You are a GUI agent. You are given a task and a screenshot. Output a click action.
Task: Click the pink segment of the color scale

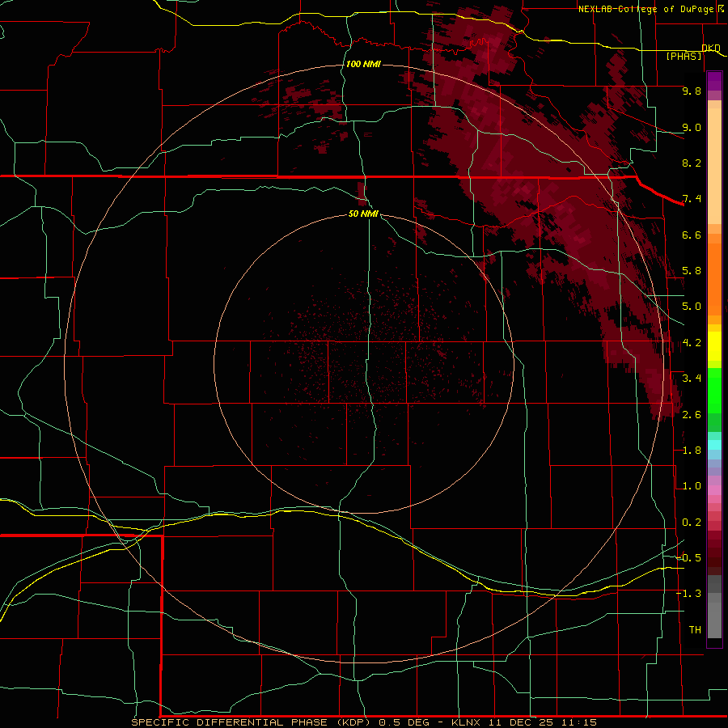tap(714, 490)
